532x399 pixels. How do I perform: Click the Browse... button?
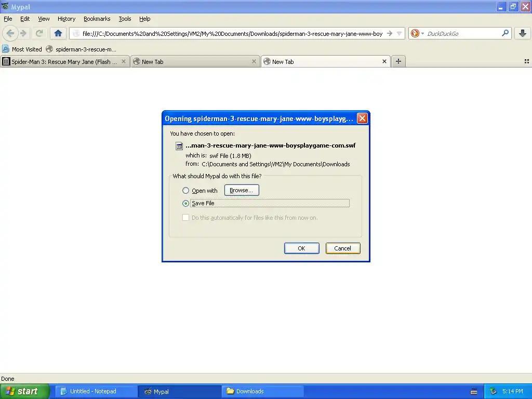(242, 190)
